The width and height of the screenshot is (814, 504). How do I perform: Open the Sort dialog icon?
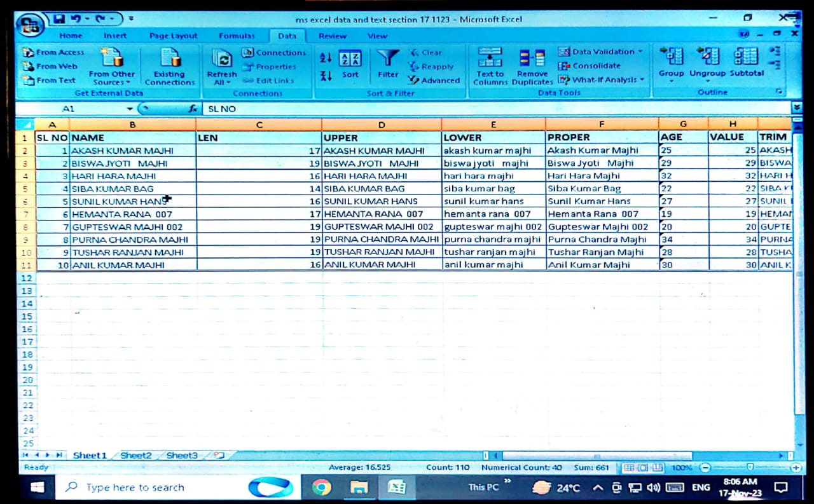tap(350, 60)
